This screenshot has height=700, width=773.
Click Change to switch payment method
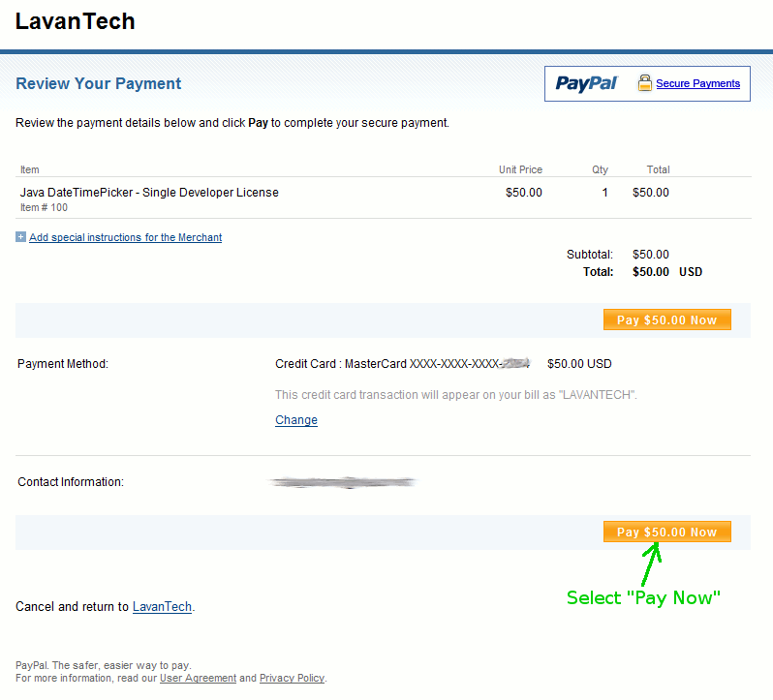point(296,420)
